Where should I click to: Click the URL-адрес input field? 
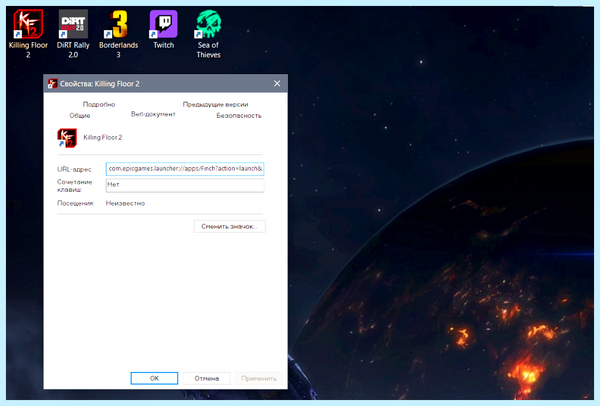[x=185, y=169]
